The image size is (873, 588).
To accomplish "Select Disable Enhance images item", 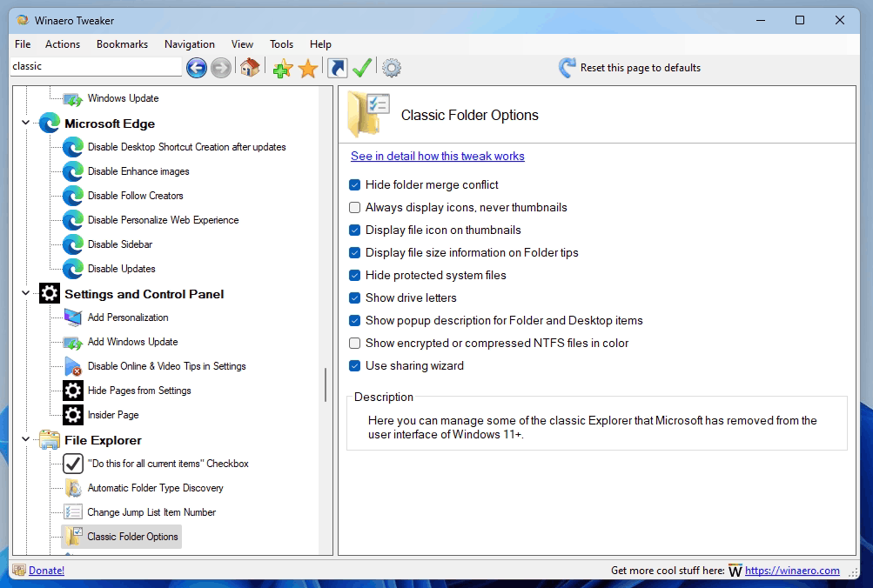I will (x=138, y=171).
